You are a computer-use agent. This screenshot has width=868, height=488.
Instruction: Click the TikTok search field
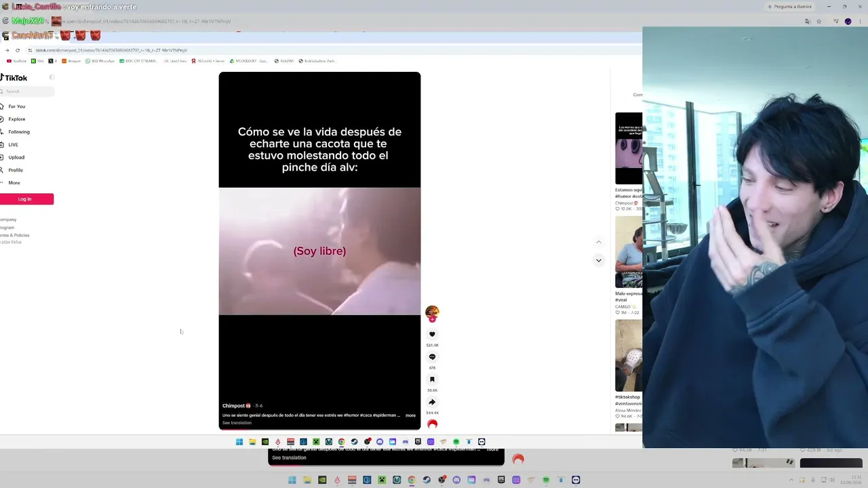coord(27,91)
